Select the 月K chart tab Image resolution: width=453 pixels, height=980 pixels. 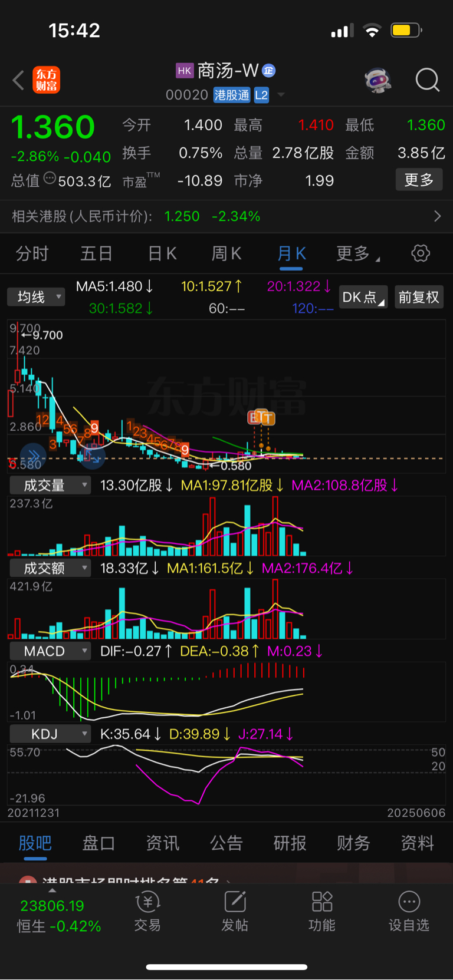291,254
